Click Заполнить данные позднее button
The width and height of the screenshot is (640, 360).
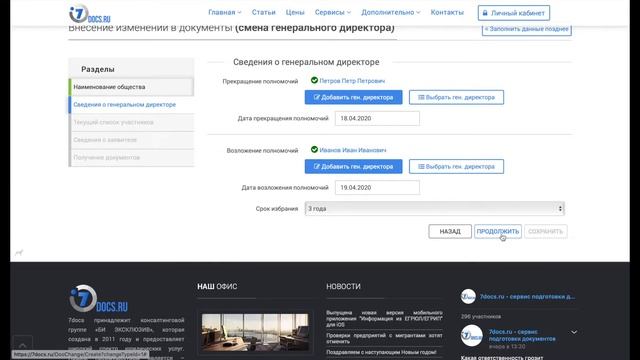click(x=526, y=29)
